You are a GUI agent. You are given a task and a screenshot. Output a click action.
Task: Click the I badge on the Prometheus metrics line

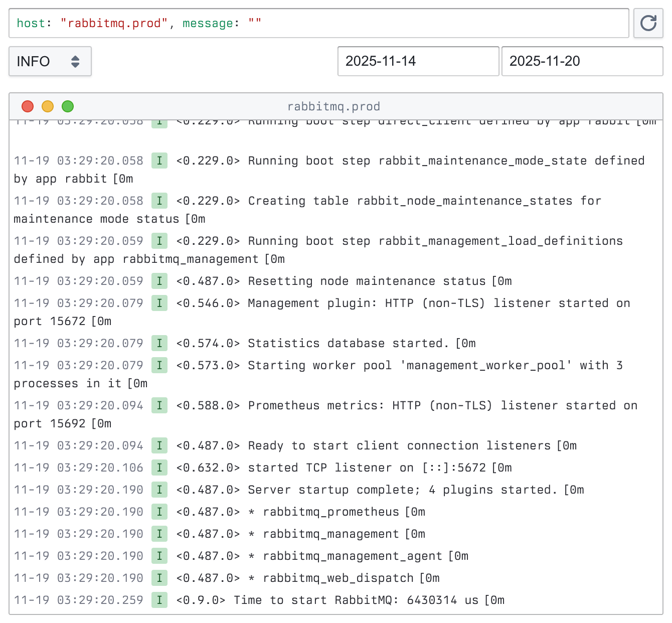[x=159, y=405]
